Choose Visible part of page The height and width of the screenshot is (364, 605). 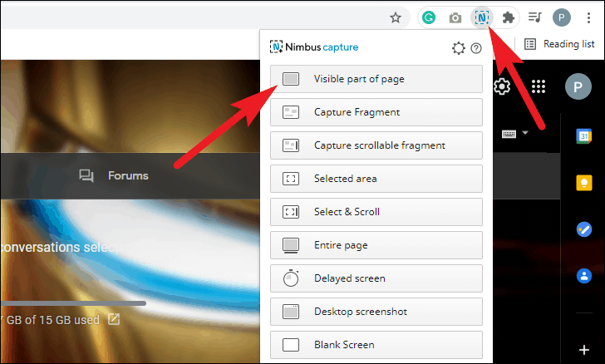[376, 79]
